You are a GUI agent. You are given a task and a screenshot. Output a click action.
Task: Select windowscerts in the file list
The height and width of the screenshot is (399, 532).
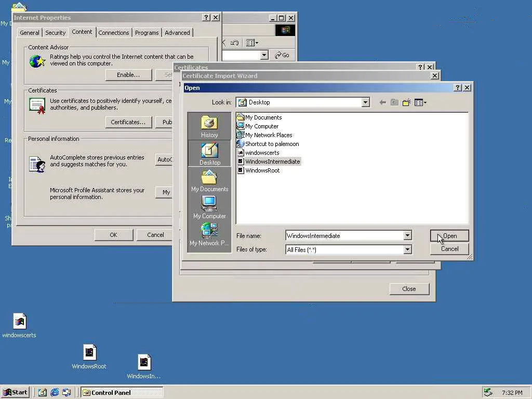tap(258, 153)
